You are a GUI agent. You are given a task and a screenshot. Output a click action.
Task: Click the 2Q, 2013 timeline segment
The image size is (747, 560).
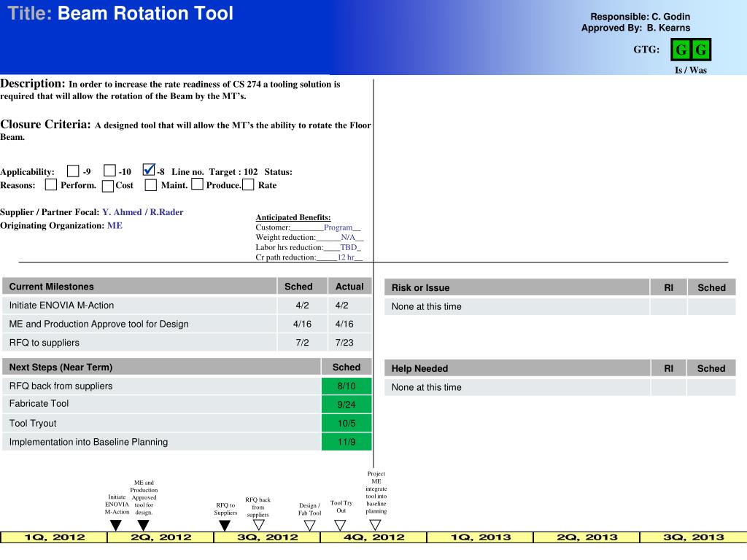click(587, 537)
